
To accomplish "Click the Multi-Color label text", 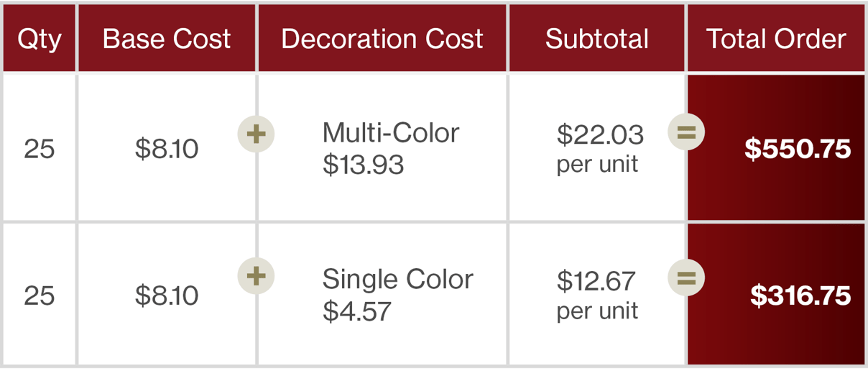I will point(391,132).
